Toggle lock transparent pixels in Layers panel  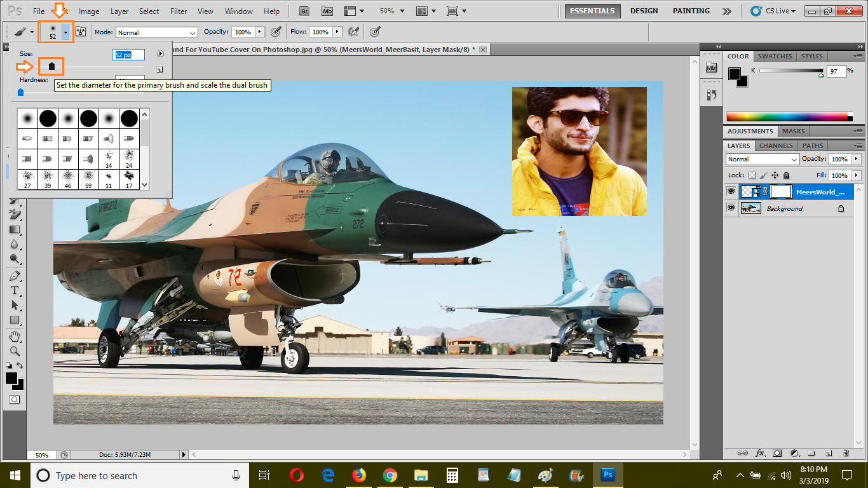pyautogui.click(x=752, y=175)
